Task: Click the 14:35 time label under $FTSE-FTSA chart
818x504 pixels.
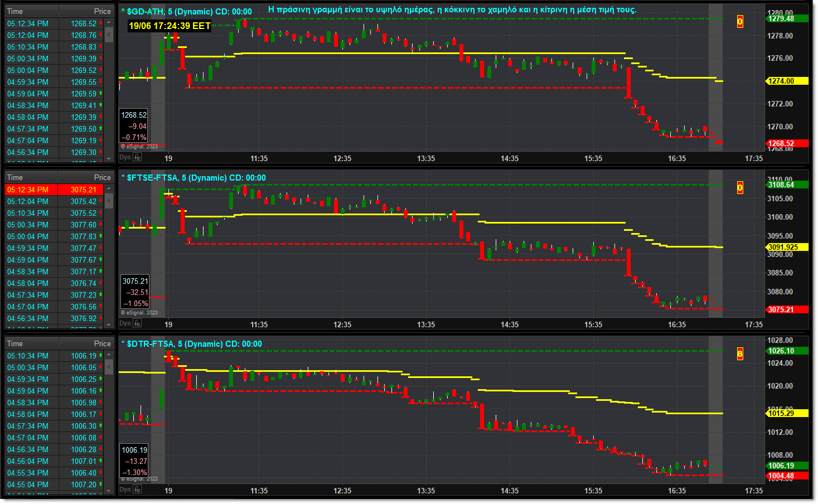Action: (510, 324)
